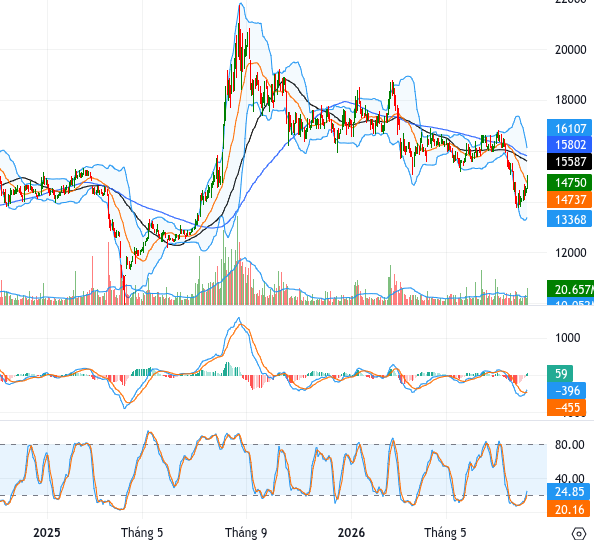This screenshot has height=540, width=594.
Task: Select the 15802 moving average price label
Action: [x=569, y=145]
